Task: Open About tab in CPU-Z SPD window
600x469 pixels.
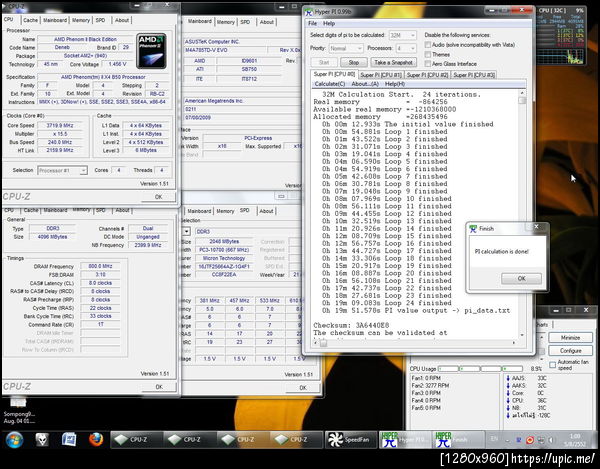Action: [266, 211]
